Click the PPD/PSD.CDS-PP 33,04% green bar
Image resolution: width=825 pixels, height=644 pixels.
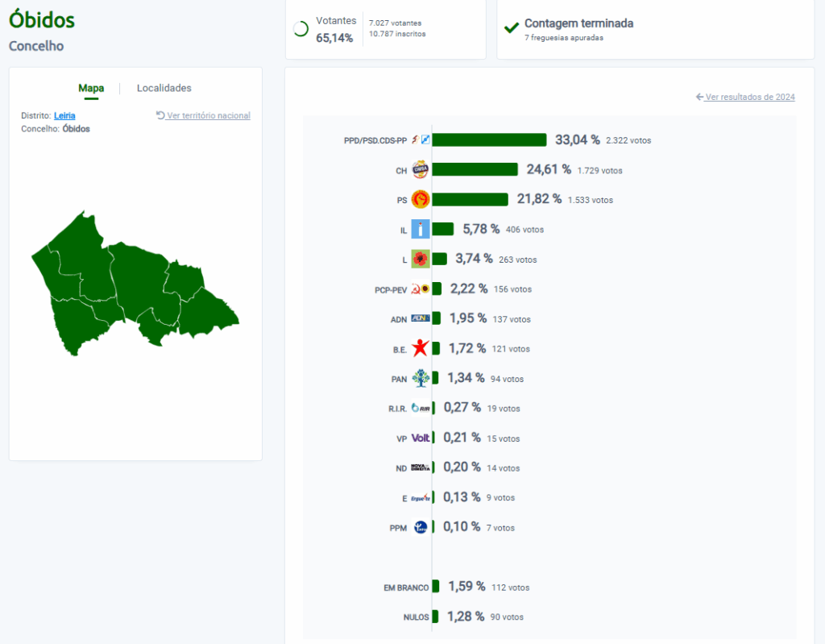tap(489, 139)
